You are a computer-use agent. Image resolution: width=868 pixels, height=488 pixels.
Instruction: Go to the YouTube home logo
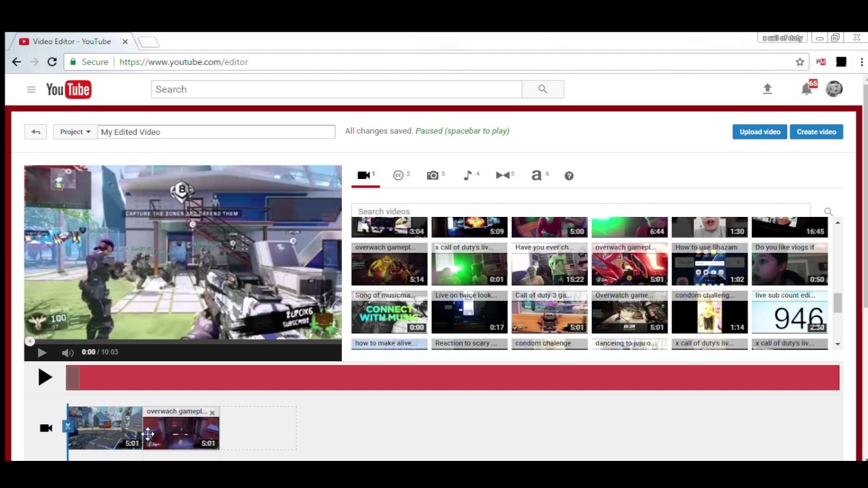[x=68, y=89]
